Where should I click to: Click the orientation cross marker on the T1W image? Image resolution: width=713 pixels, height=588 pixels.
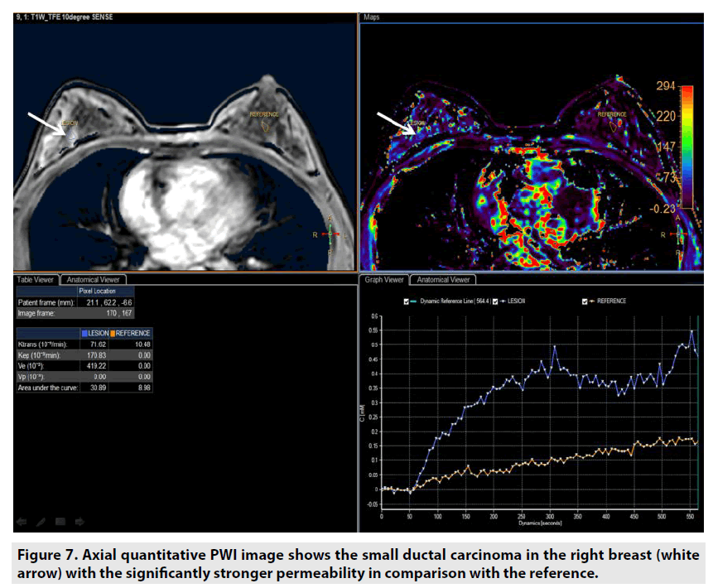click(330, 234)
